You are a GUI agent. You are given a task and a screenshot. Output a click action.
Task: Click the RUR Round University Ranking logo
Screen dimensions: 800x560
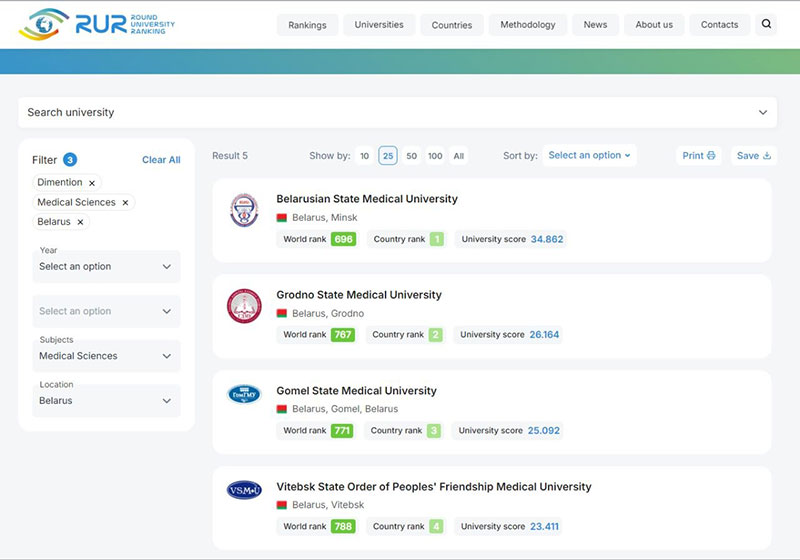click(x=97, y=24)
